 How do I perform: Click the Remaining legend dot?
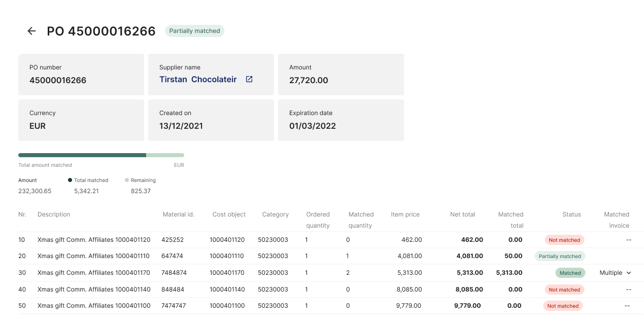(x=126, y=180)
